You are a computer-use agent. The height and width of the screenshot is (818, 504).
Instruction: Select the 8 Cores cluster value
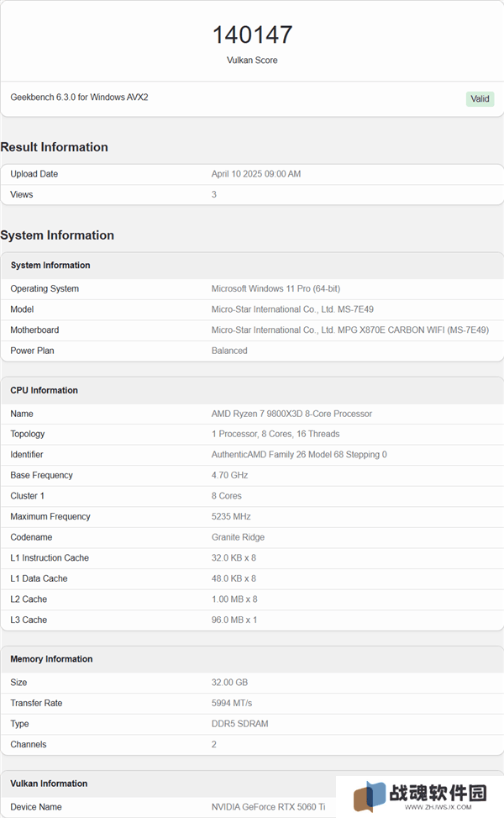coord(226,496)
